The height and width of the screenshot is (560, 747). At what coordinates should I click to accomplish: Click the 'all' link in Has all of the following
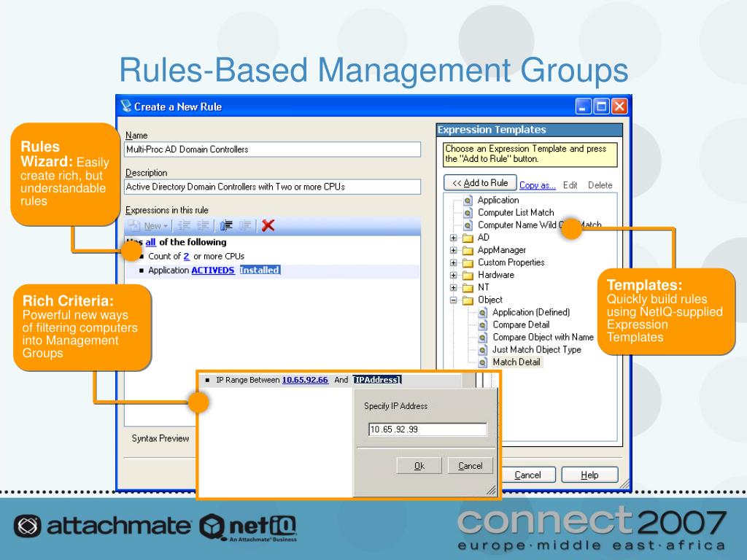(150, 242)
